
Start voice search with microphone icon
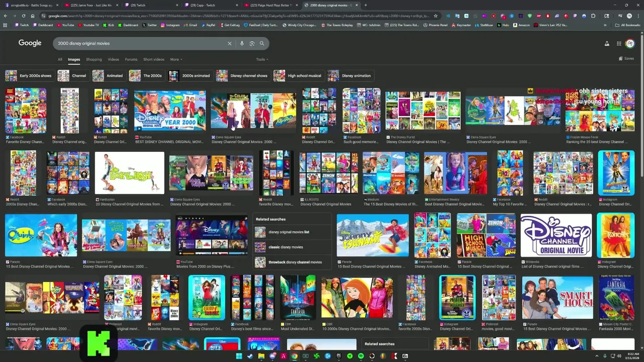tap(242, 43)
